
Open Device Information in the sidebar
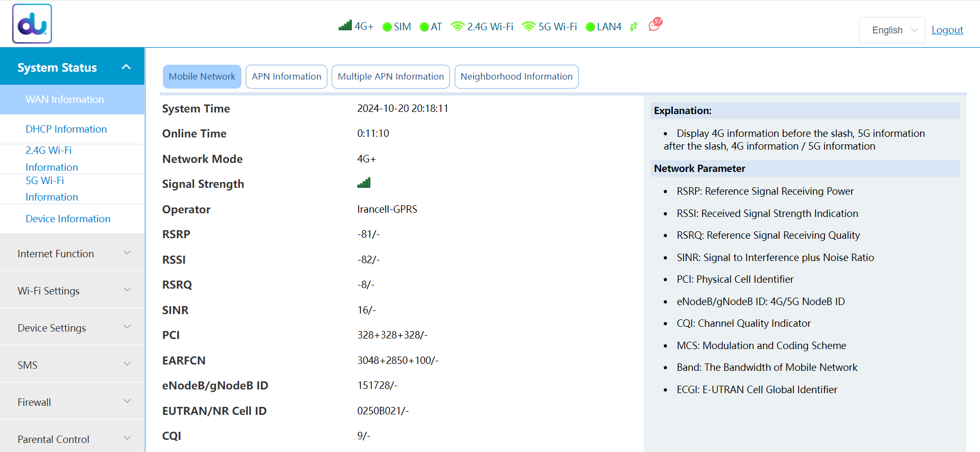pos(68,219)
